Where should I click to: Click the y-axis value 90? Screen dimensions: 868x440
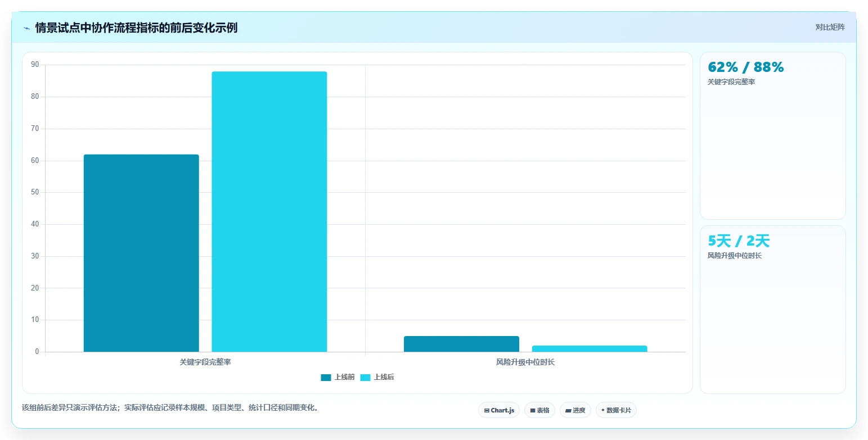(x=35, y=65)
